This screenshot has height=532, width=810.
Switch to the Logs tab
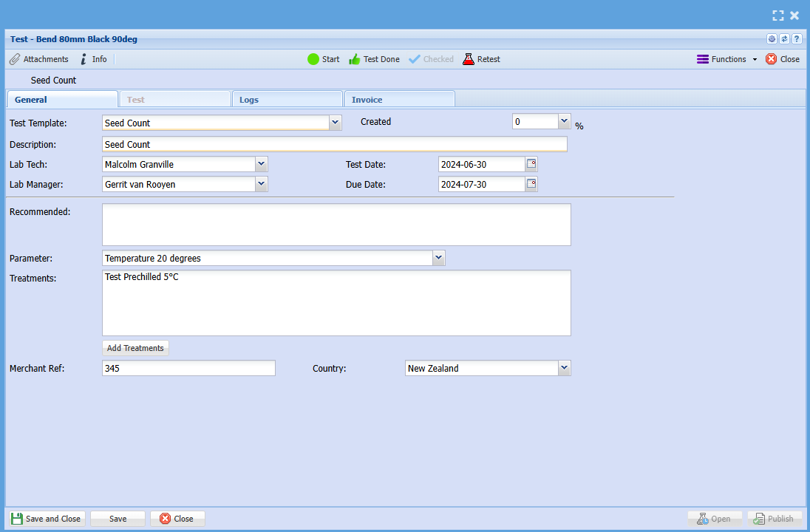pos(249,100)
